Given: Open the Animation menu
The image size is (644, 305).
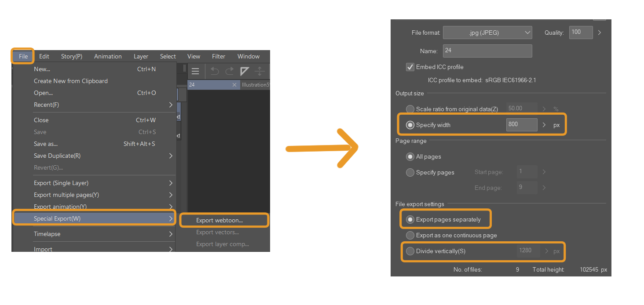Looking at the screenshot, I should (108, 56).
